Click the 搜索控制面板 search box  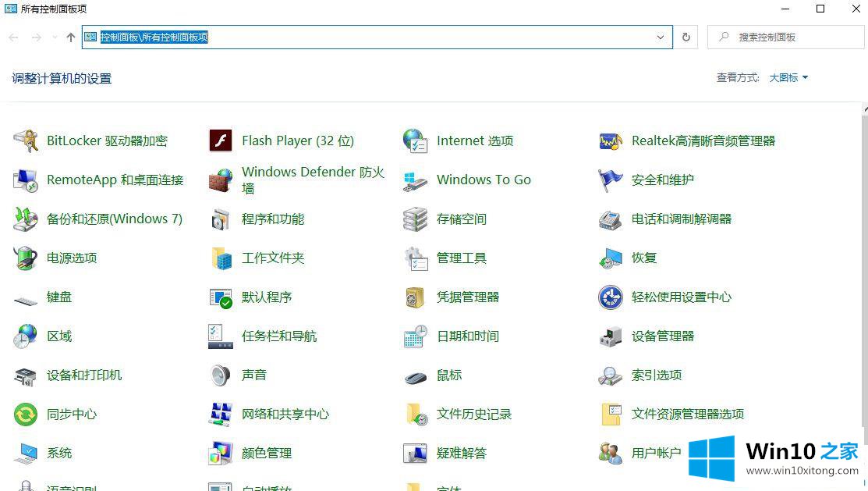(785, 37)
